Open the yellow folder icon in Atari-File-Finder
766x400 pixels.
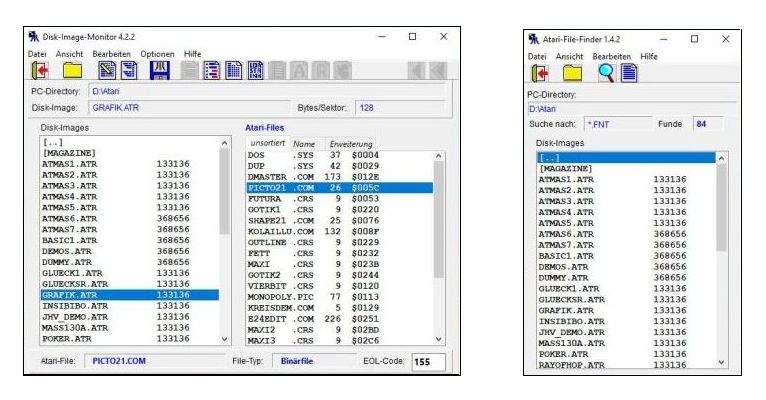coord(571,73)
